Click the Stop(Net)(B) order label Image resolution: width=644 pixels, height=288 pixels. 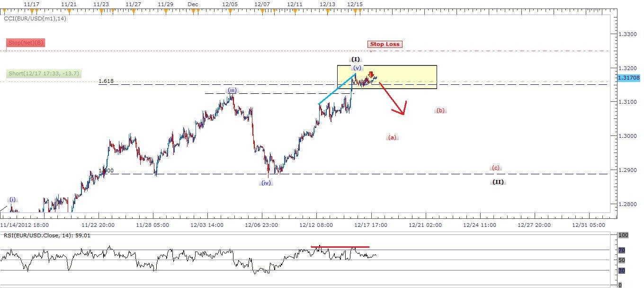(26, 43)
